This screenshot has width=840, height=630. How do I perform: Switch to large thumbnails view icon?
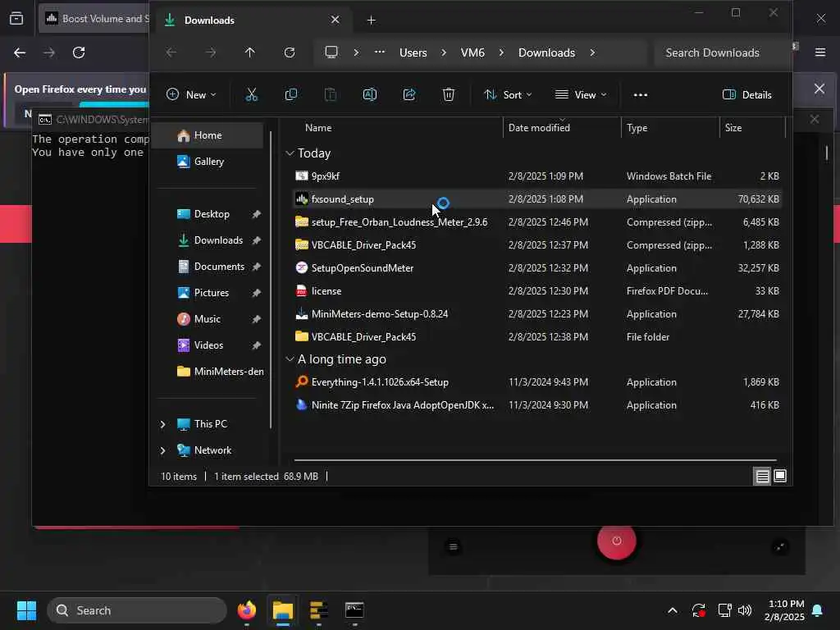coord(780,477)
